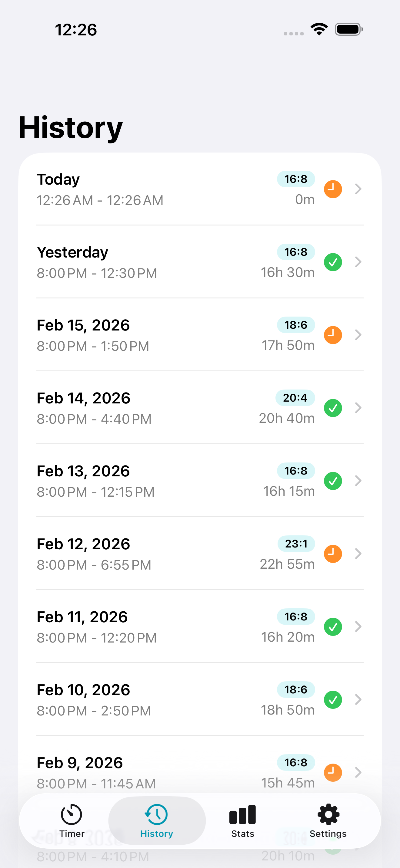Viewport: 400px width, 868px height.
Task: Click orange incomplete clock icon for Today
Action: click(333, 189)
